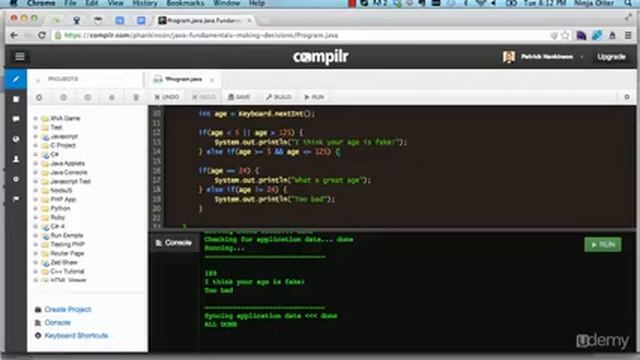640x360 pixels.
Task: Click the flag icon in left sidebar
Action: (16, 199)
